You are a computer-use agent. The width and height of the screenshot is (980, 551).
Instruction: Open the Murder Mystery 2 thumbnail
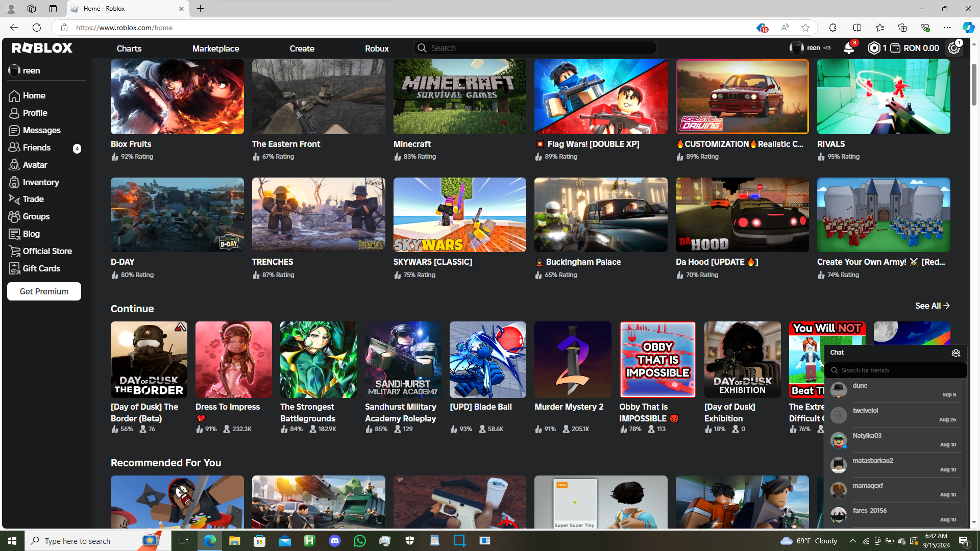[573, 360]
